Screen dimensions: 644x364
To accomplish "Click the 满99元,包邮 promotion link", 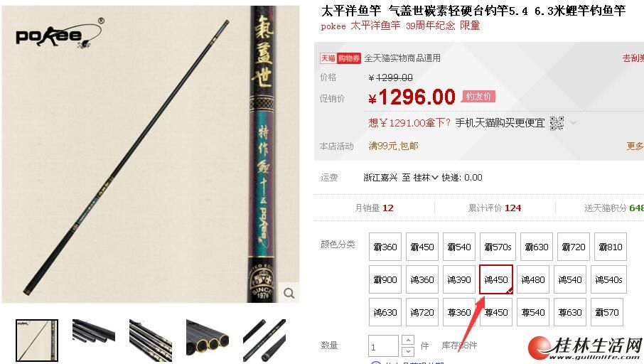I will 393,146.
